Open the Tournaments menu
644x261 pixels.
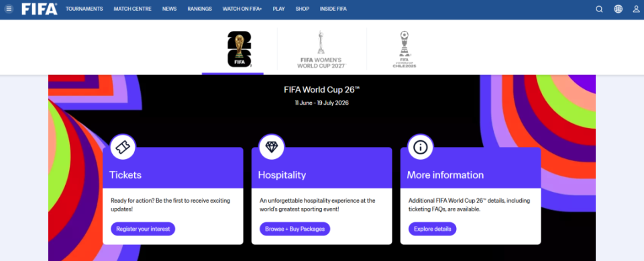[85, 9]
